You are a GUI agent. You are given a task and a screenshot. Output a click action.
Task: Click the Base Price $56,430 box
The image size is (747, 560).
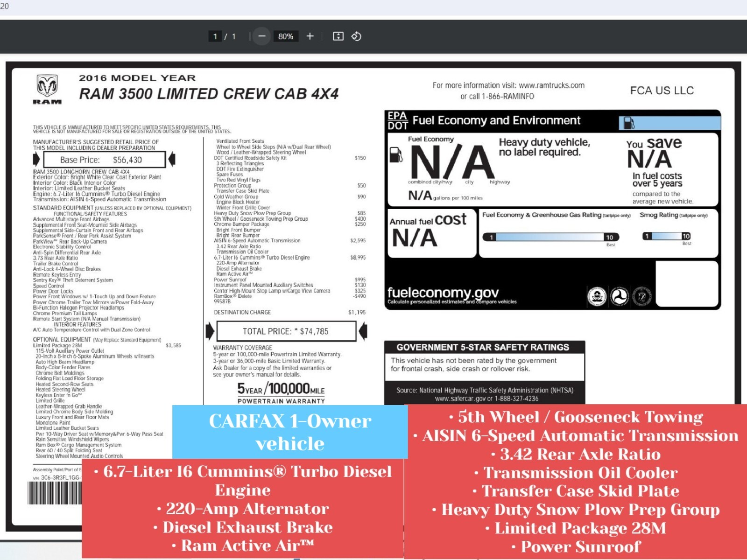point(104,160)
